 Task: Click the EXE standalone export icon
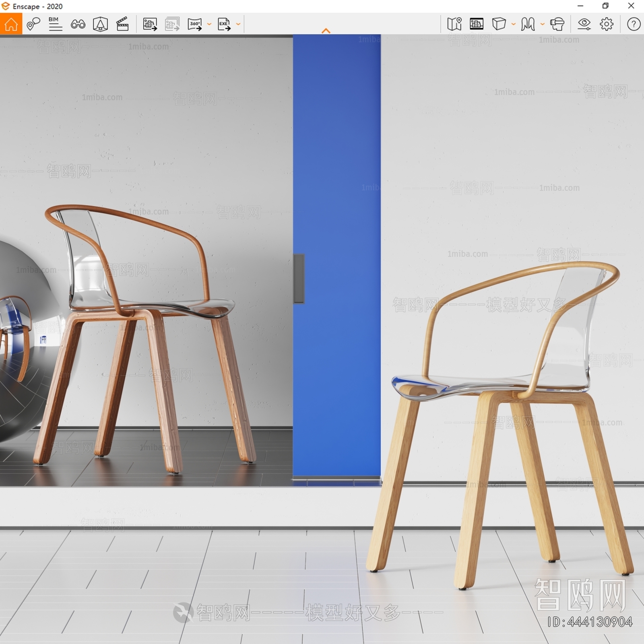pyautogui.click(x=224, y=24)
